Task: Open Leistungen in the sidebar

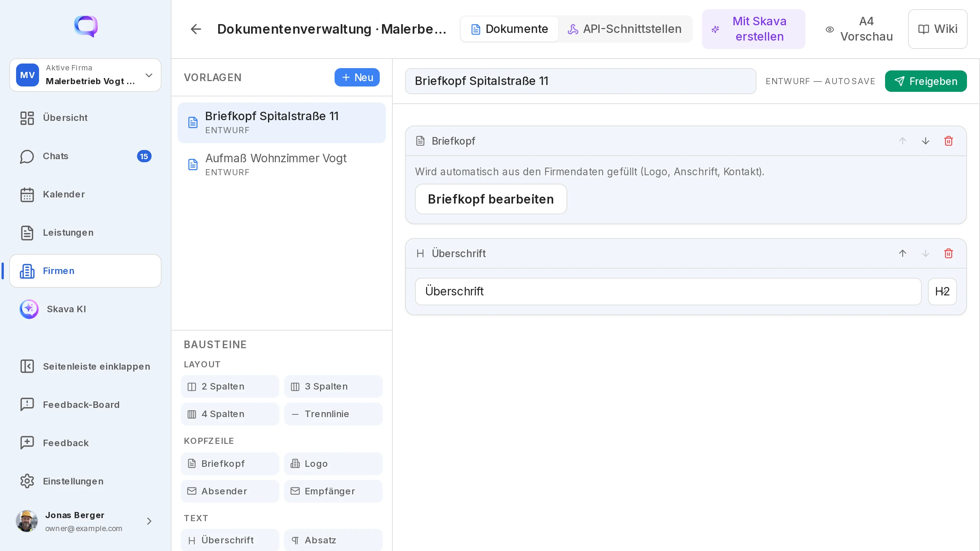Action: [85, 233]
